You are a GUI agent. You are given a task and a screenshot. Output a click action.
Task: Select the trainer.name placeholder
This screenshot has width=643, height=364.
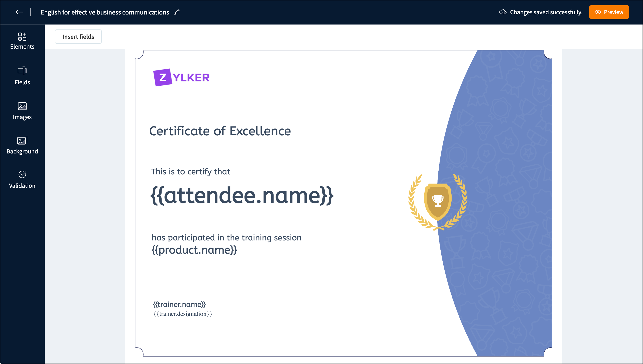coord(179,304)
